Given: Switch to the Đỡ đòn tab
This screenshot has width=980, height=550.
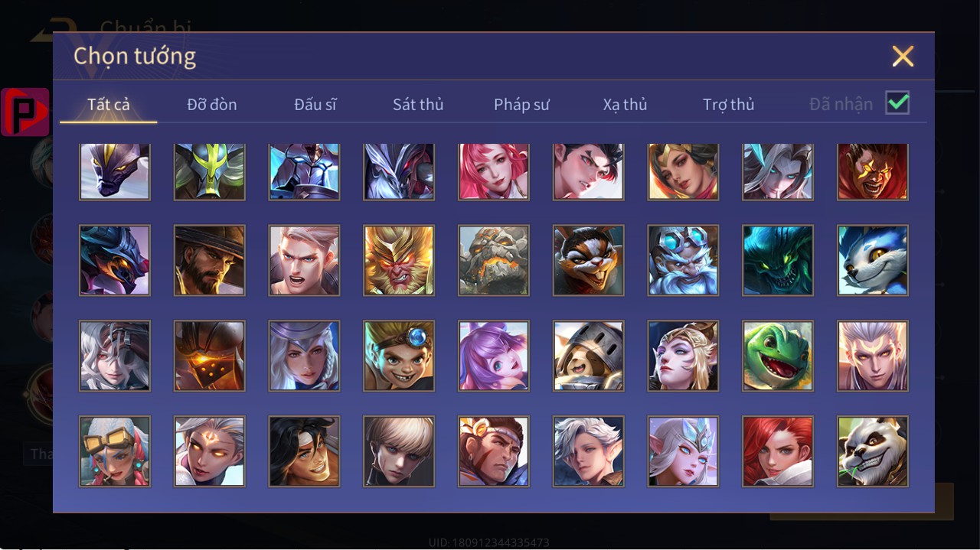Looking at the screenshot, I should (x=212, y=105).
